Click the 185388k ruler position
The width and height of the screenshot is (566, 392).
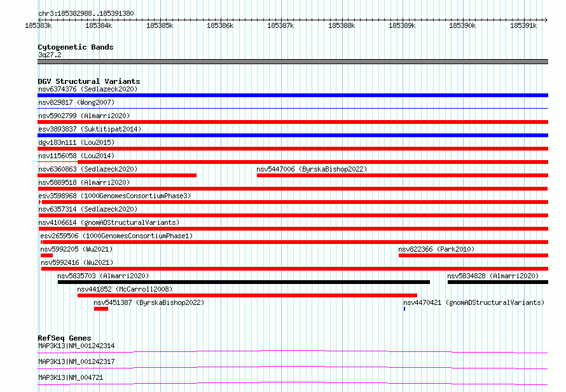[x=342, y=25]
